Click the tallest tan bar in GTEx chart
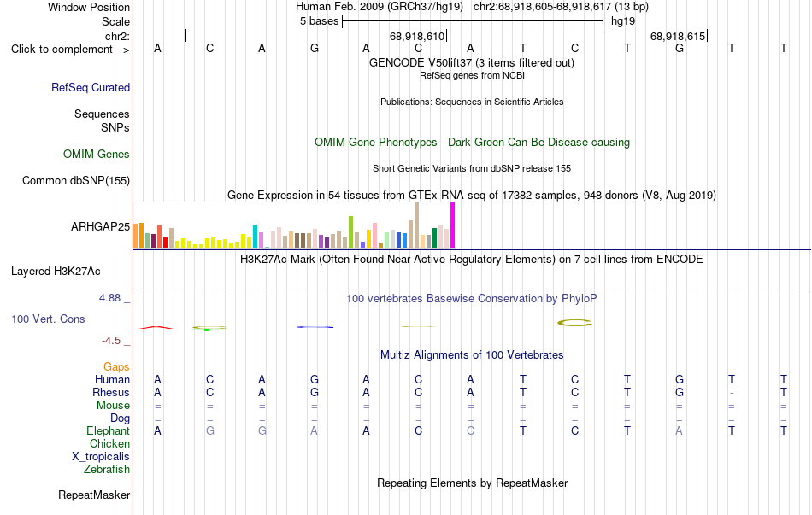The width and height of the screenshot is (812, 515). coord(417,225)
